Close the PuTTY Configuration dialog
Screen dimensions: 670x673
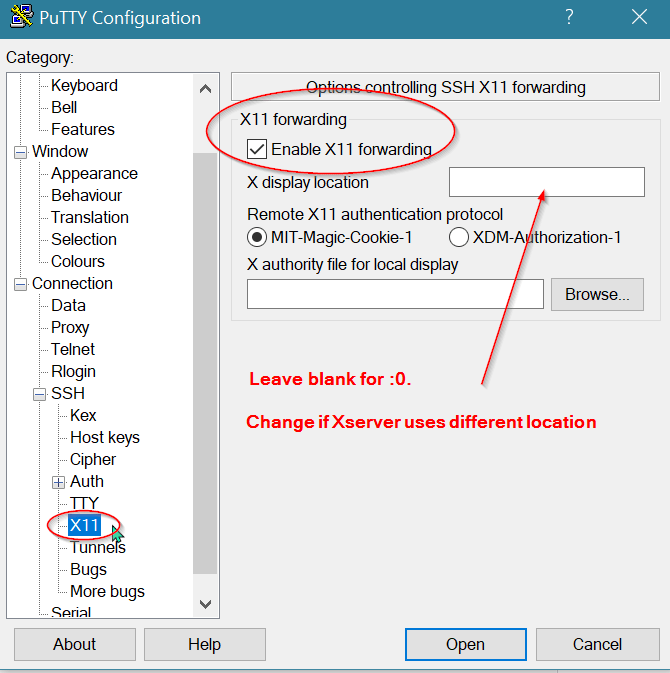[x=639, y=18]
